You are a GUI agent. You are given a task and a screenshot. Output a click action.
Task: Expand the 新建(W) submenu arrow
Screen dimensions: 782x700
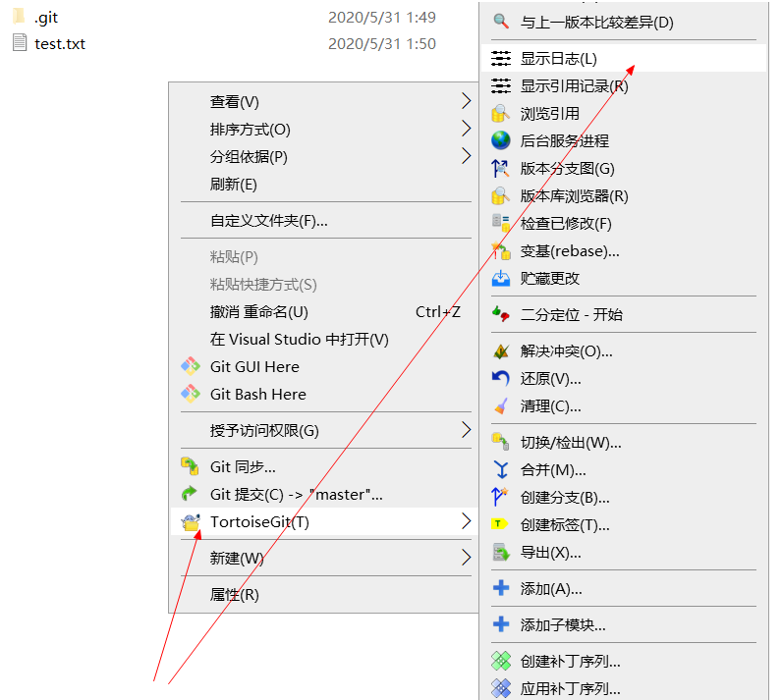click(x=466, y=558)
